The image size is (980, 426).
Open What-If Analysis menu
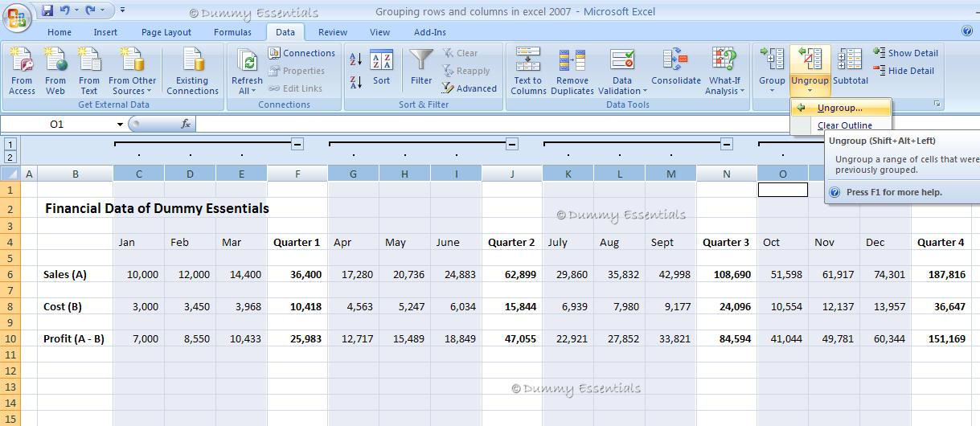click(x=724, y=72)
